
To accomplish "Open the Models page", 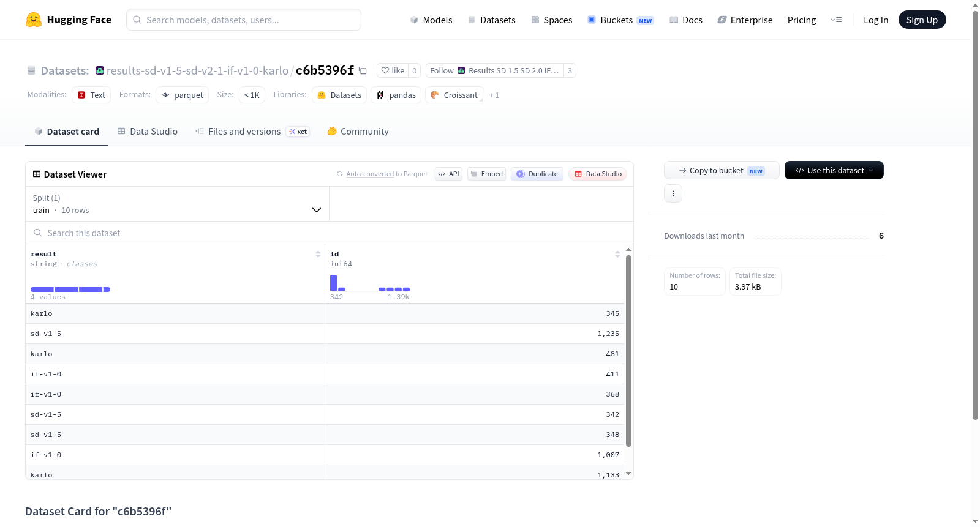I will click(431, 20).
